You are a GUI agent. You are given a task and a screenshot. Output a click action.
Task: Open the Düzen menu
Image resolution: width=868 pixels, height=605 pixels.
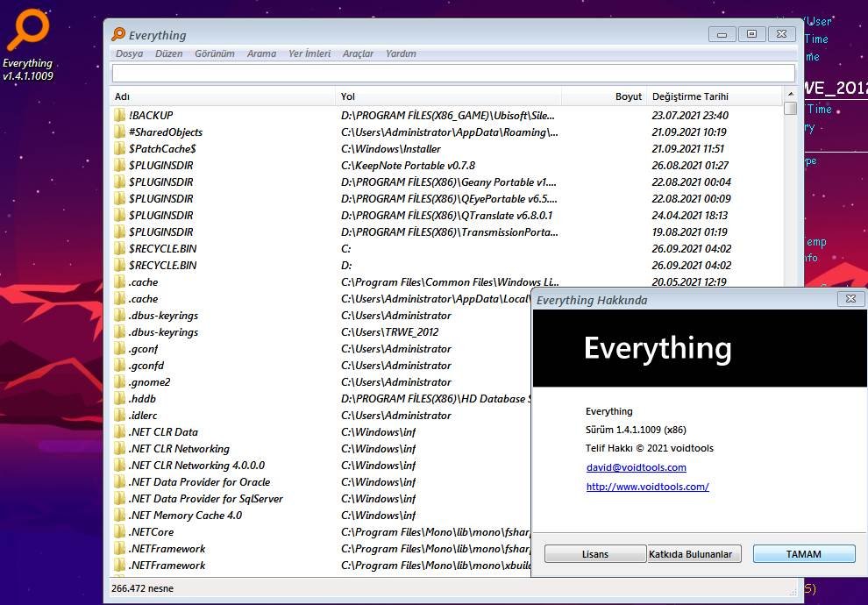[x=169, y=53]
